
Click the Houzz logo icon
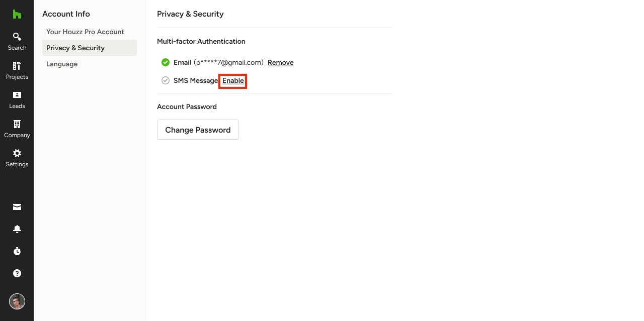point(17,14)
